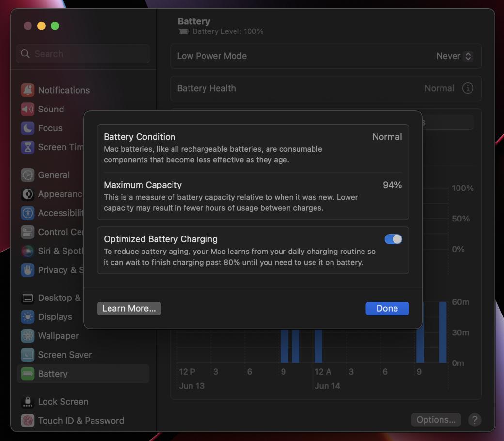Click the Lock Screen padlock icon
The image size is (504, 441).
[x=28, y=402]
